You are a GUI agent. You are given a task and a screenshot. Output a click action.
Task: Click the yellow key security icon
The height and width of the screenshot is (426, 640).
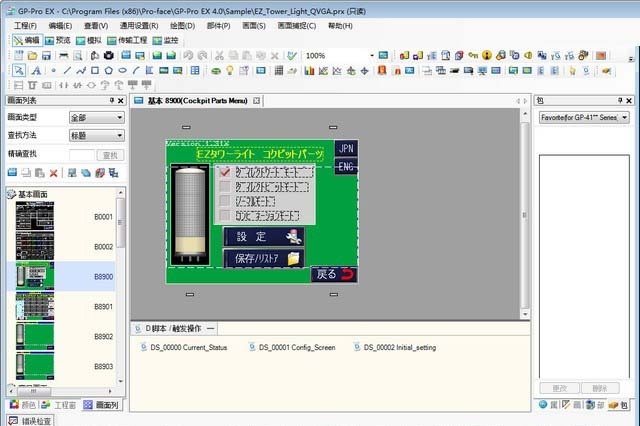(x=473, y=55)
